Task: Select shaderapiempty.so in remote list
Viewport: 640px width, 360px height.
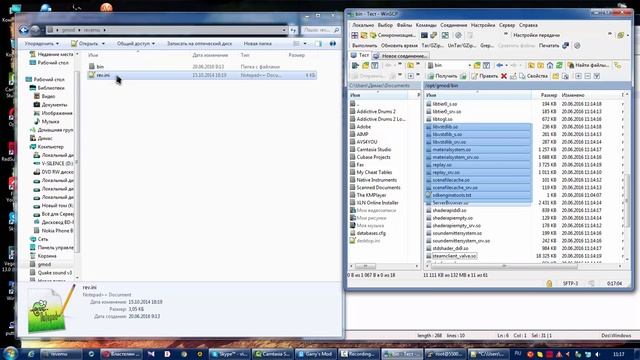Action: (452, 218)
